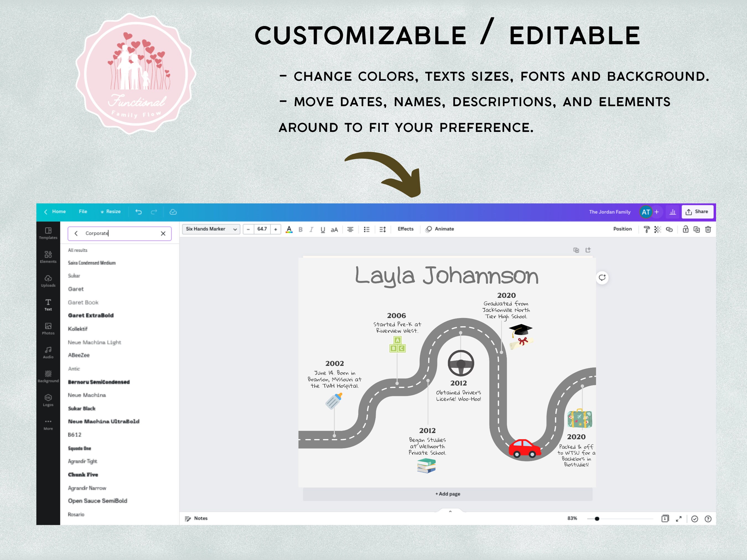Image resolution: width=747 pixels, height=560 pixels.
Task: Adjust the 83% zoom slider
Action: point(597,519)
